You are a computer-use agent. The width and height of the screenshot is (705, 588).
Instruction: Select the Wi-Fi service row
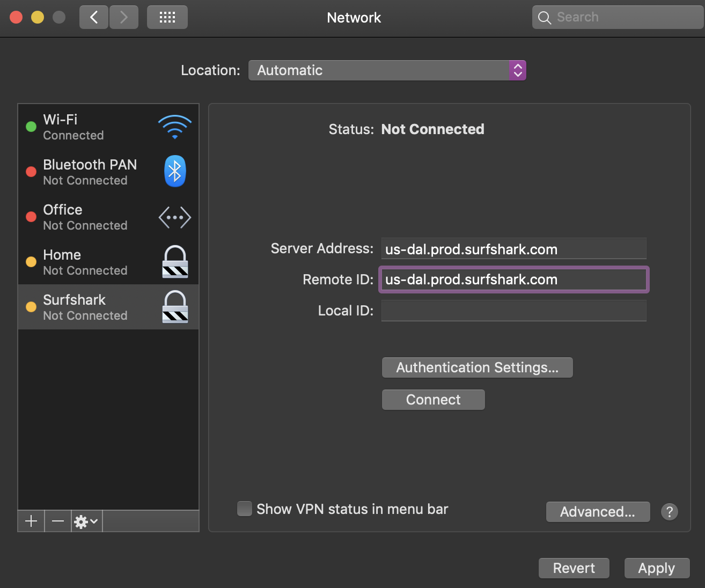pyautogui.click(x=108, y=127)
